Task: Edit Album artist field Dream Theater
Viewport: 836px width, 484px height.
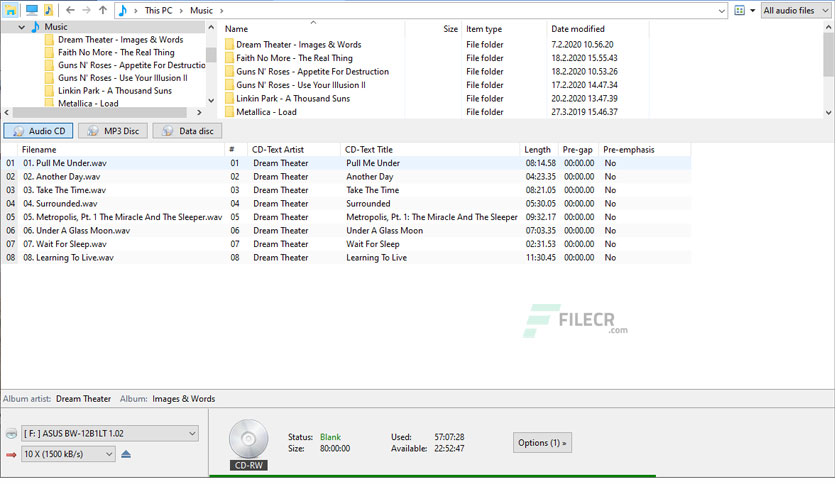Action: pos(83,399)
